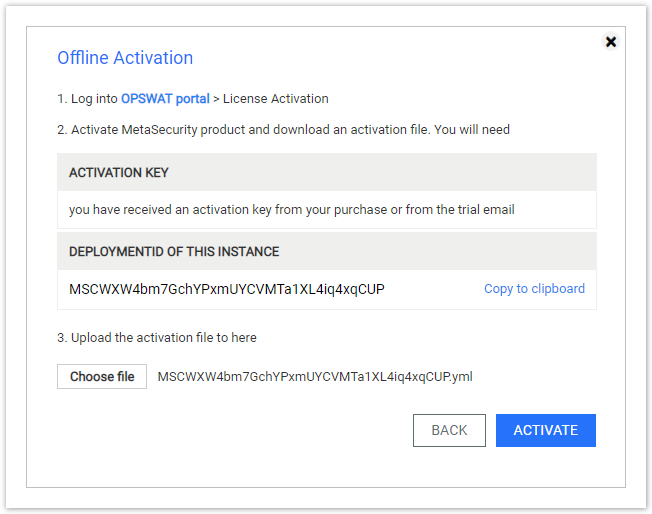Click the ACTIVATION KEY header

327,172
